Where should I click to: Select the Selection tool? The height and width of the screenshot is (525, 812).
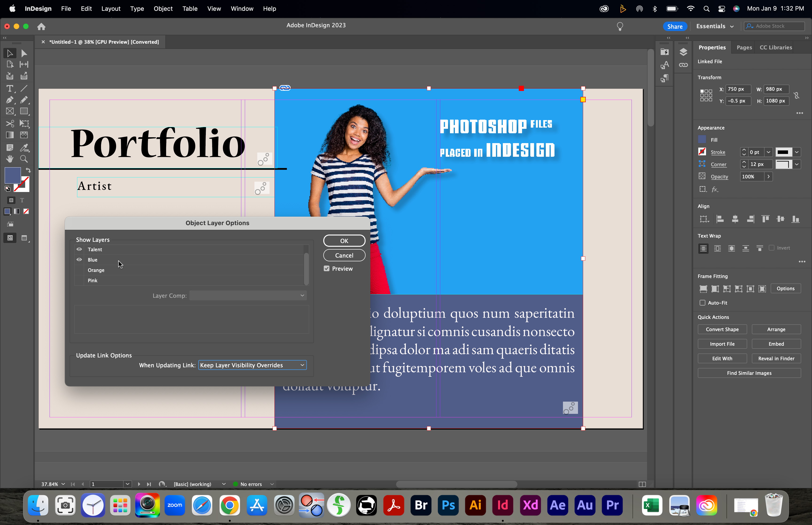click(x=10, y=53)
